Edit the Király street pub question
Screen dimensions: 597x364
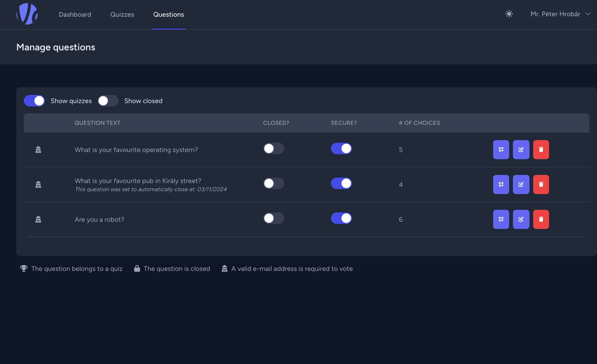pos(521,184)
